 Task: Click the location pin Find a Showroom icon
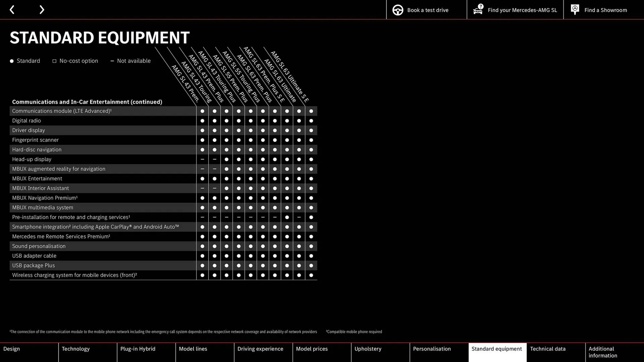click(575, 10)
